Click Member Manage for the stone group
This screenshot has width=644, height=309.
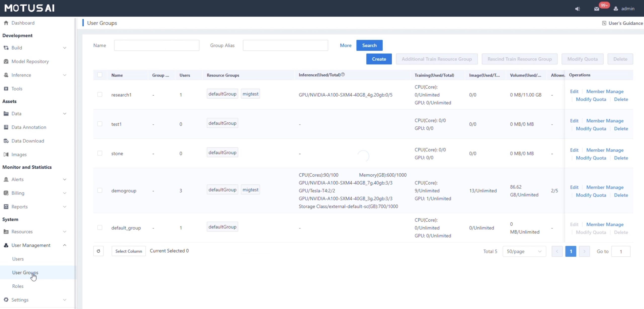(x=605, y=150)
